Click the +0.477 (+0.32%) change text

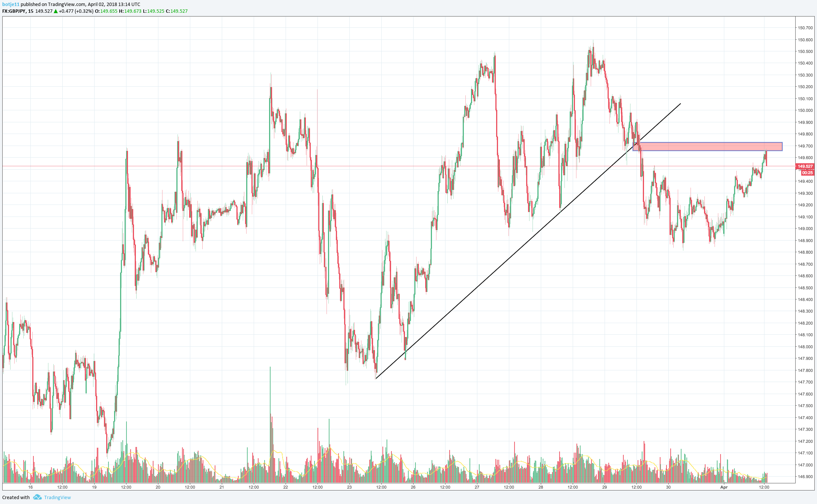tap(76, 11)
